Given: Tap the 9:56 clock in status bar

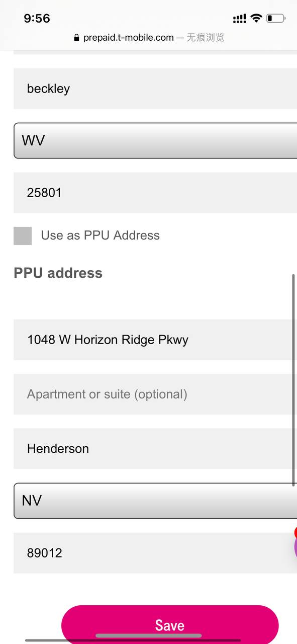Looking at the screenshot, I should click(x=37, y=19).
